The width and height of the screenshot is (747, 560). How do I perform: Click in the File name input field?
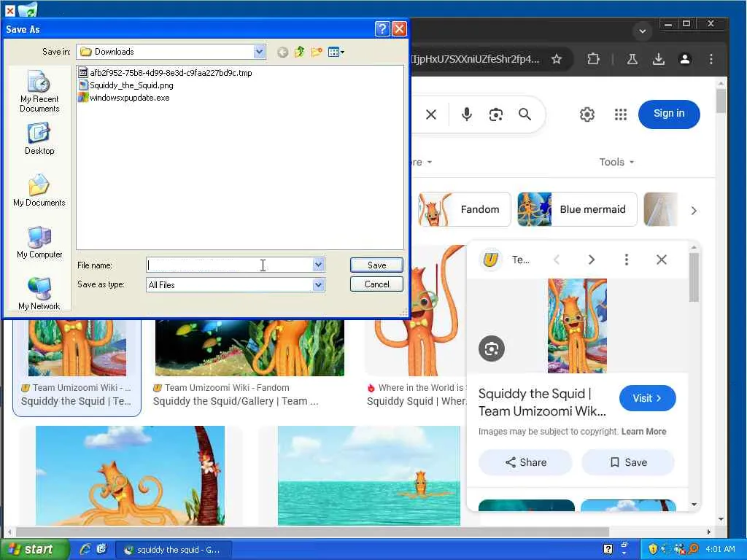point(230,265)
